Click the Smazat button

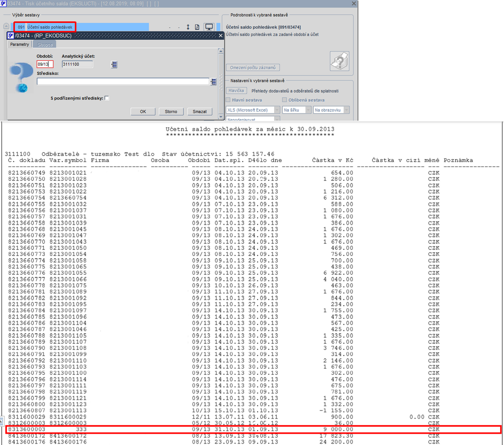tap(199, 112)
